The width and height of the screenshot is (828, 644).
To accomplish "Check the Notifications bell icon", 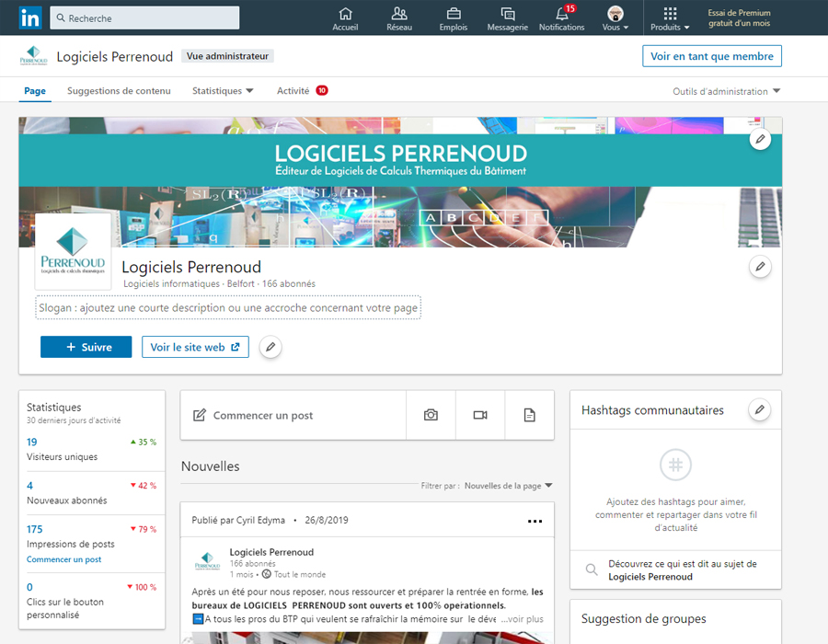I will pyautogui.click(x=561, y=14).
